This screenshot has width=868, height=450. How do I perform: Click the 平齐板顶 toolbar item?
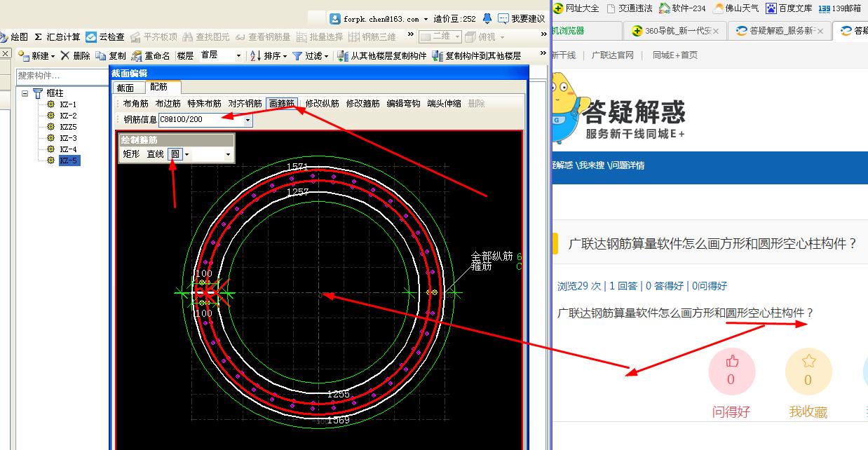coord(154,36)
